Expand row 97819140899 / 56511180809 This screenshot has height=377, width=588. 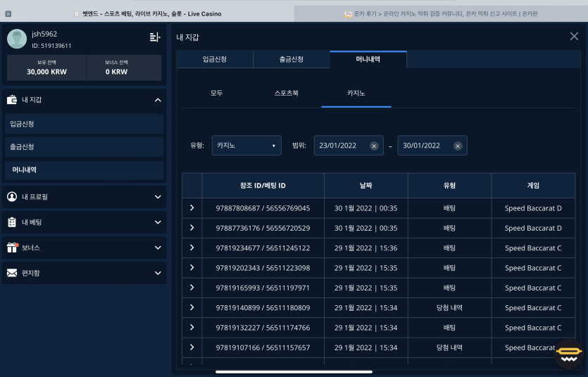(x=192, y=307)
